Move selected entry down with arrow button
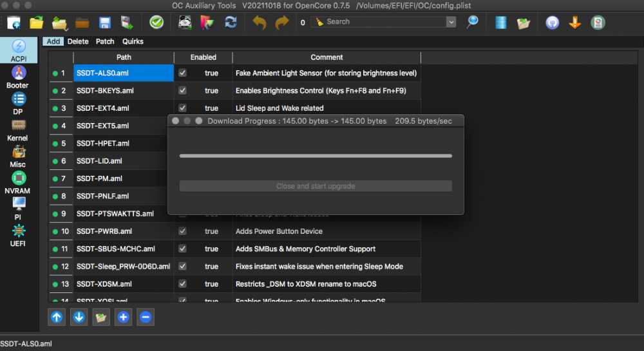This screenshot has width=644, height=351. (x=79, y=317)
